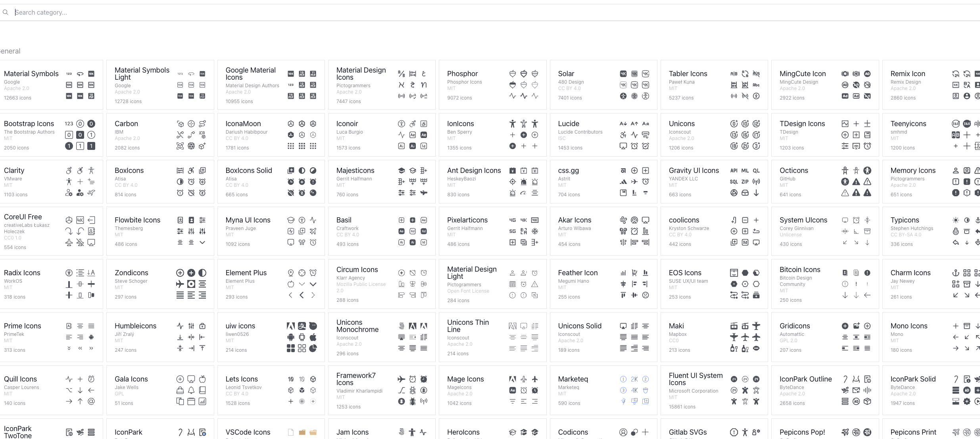This screenshot has width=980, height=439.
Task: Select the MingCute Icon collection
Action: pos(825,85)
